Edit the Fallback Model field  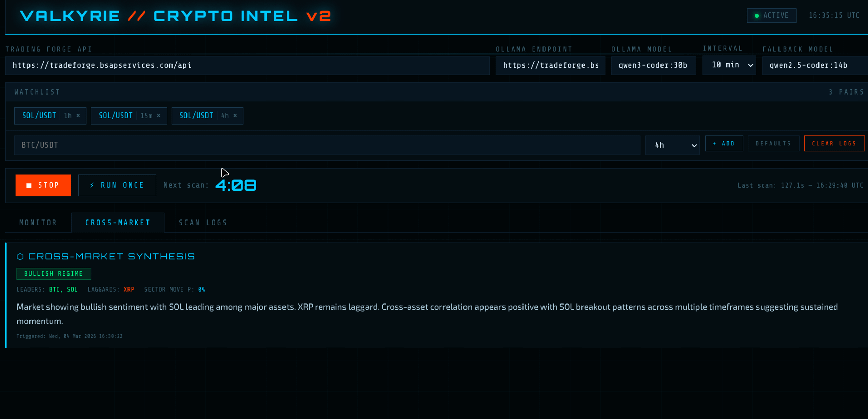pyautogui.click(x=815, y=65)
